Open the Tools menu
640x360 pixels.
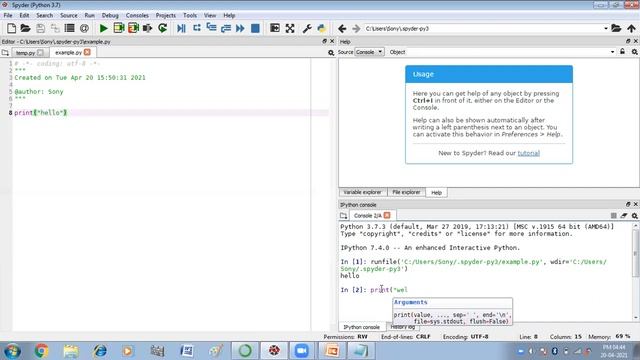(x=190, y=15)
